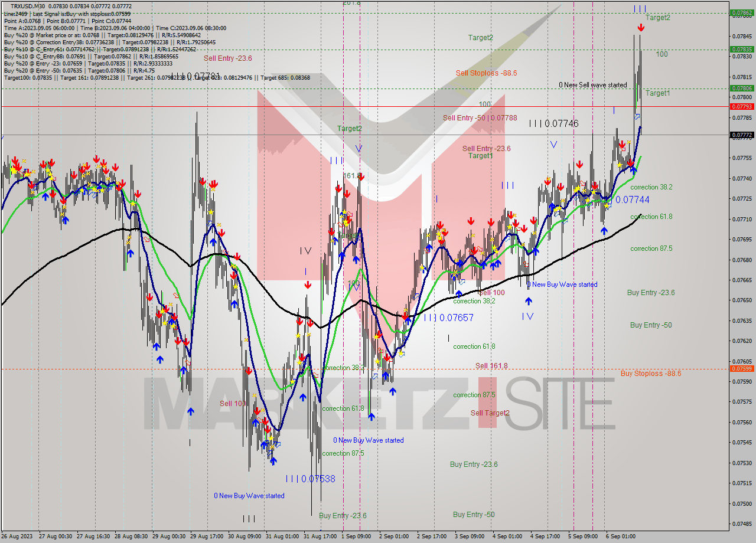Click green 0.07806 price tag on axis
Image resolution: width=756 pixels, height=543 pixels.
tap(742, 88)
